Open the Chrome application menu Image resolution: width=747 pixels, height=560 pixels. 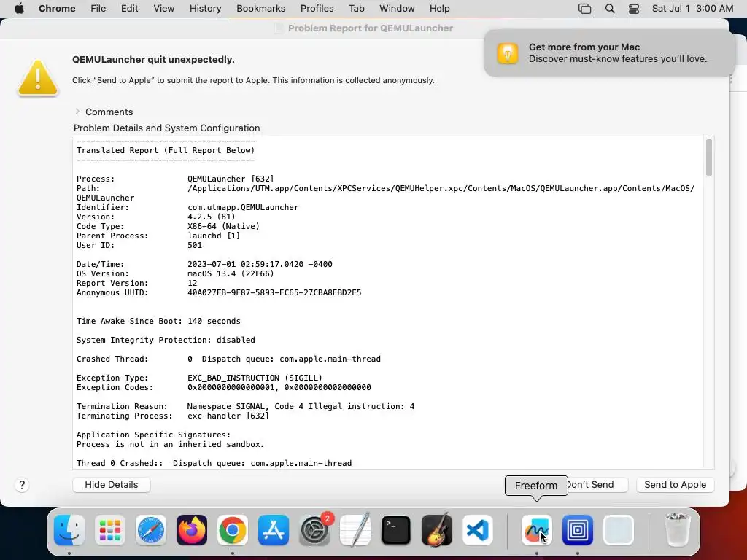[57, 9]
